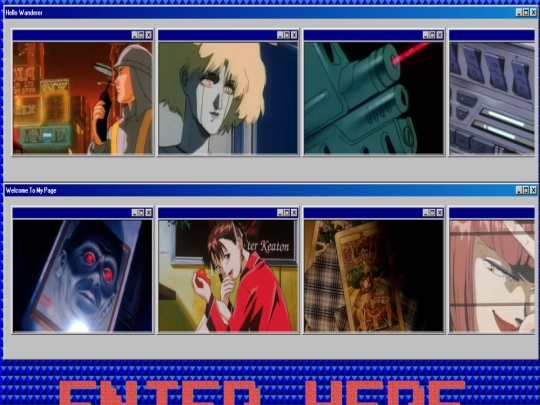Screen dimensions: 540x405
Task: Maximize the blonde cyborg face image window
Action: [x=287, y=35]
